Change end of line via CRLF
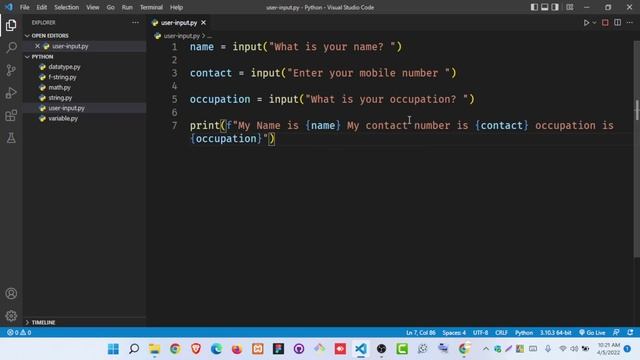This screenshot has width=640, height=360. pos(501,333)
